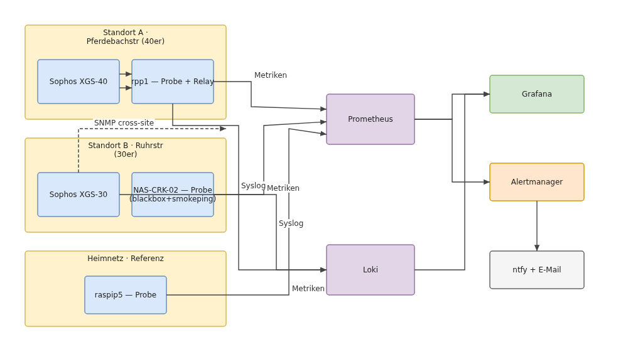This screenshot has width=628, height=364.
Task: Click the 'Heimnetz · Referenz' group title
Action: (126, 259)
